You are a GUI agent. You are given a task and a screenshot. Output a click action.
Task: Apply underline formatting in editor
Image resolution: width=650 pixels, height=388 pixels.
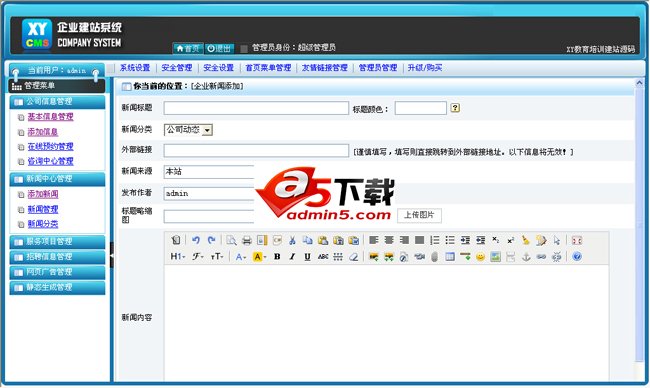click(307, 257)
